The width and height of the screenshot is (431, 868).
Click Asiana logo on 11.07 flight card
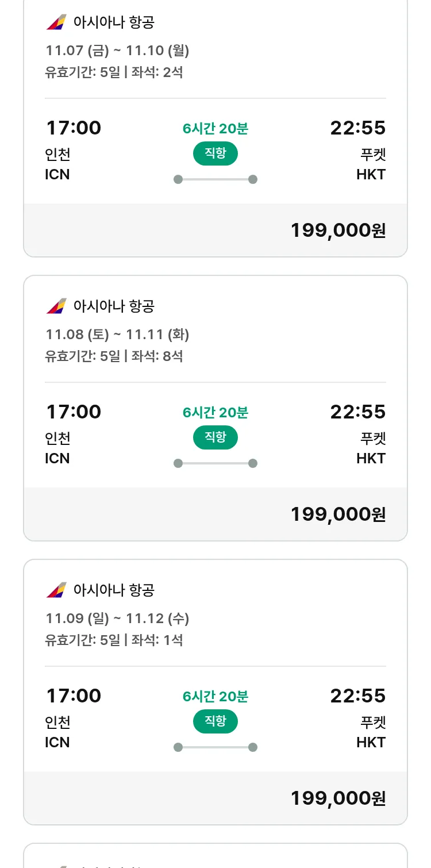point(56,22)
